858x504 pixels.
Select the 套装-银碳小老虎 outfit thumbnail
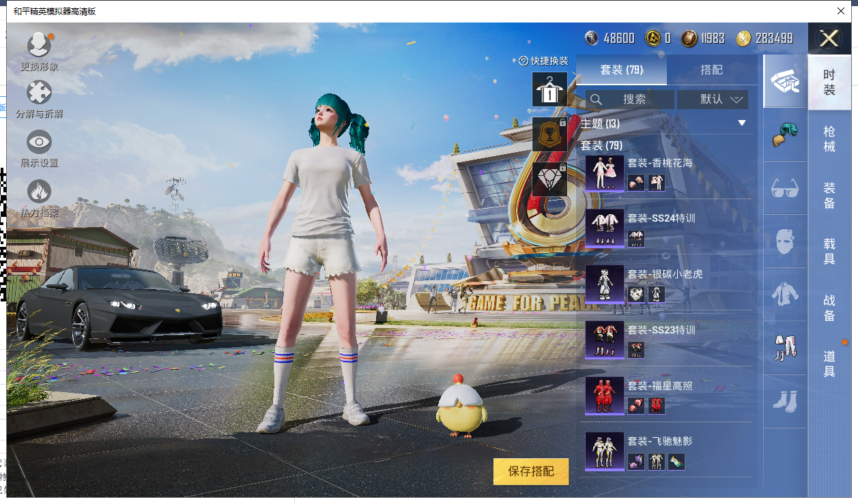[x=605, y=284]
